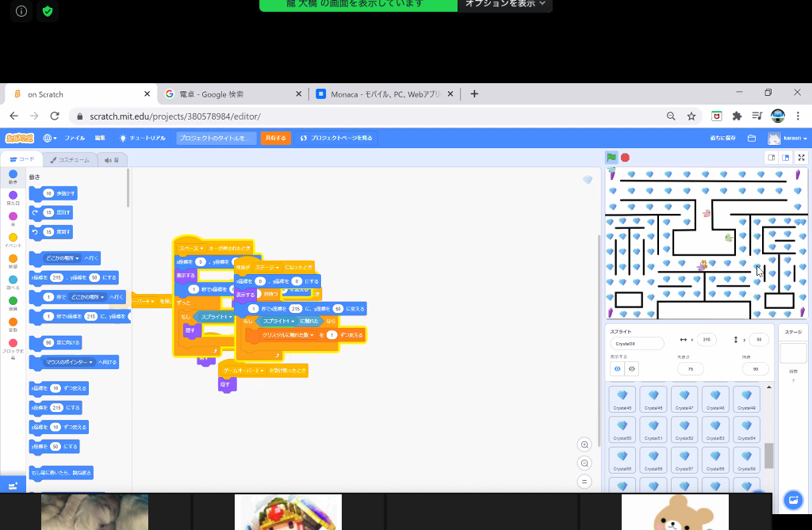
Task: Show sprite using the eye icon
Action: [x=617, y=369]
